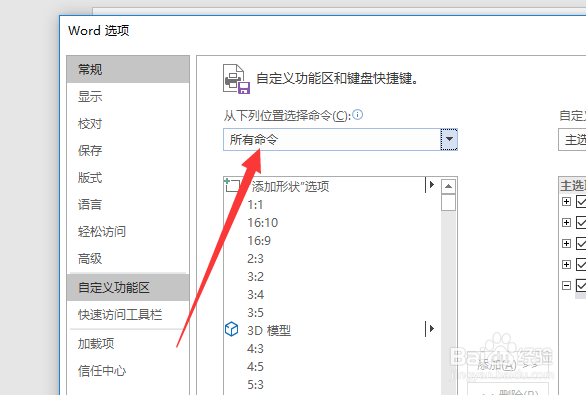Open the 信任中心 category

pos(128,370)
